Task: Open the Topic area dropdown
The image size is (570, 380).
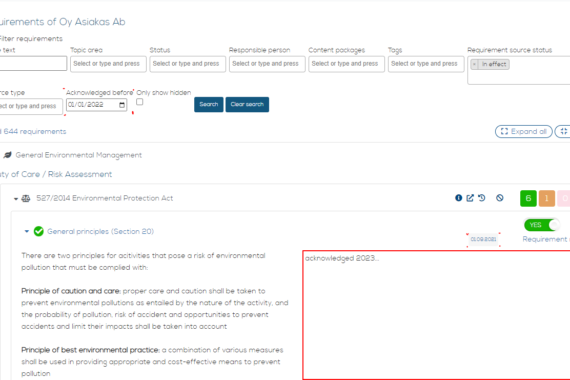Action: tap(108, 64)
